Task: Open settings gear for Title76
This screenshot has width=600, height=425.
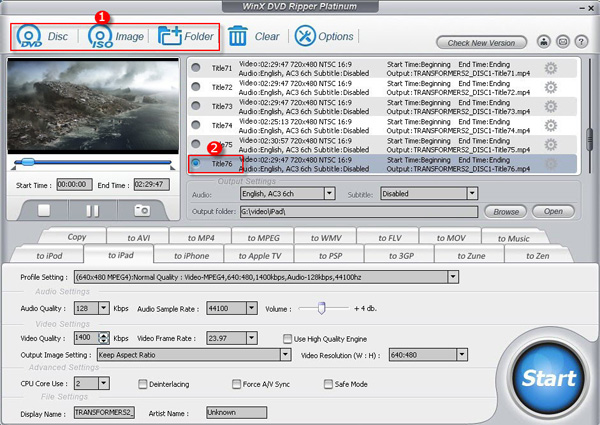Action: pyautogui.click(x=551, y=164)
